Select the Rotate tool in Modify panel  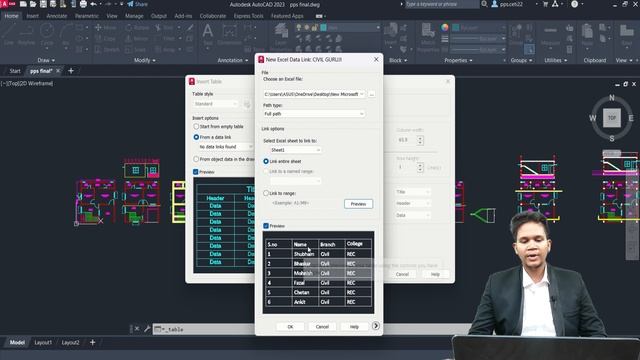point(138,27)
